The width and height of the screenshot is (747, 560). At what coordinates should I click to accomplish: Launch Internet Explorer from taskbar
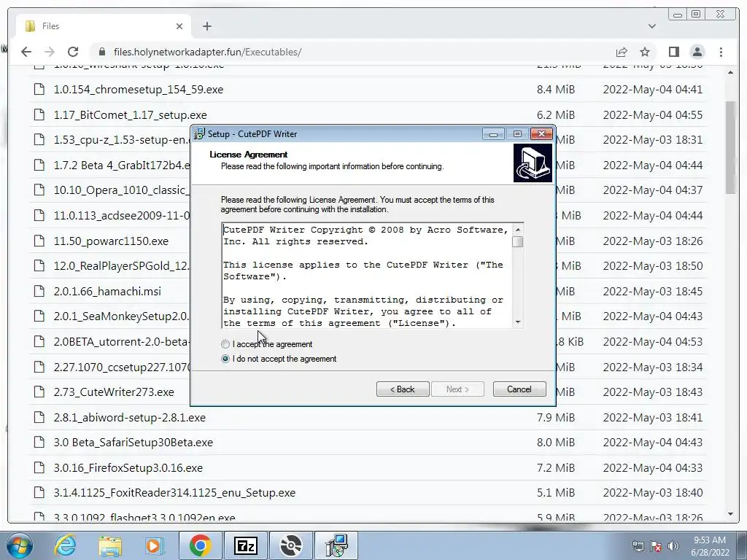pos(65,545)
